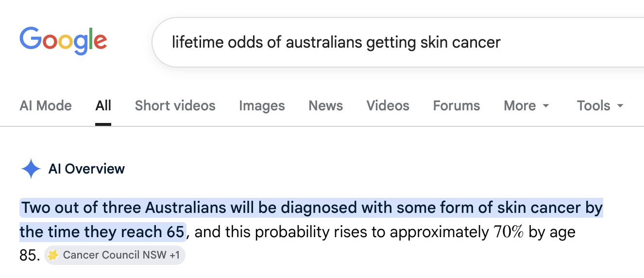Click the Google logo
This screenshot has width=644, height=278.
pyautogui.click(x=63, y=42)
